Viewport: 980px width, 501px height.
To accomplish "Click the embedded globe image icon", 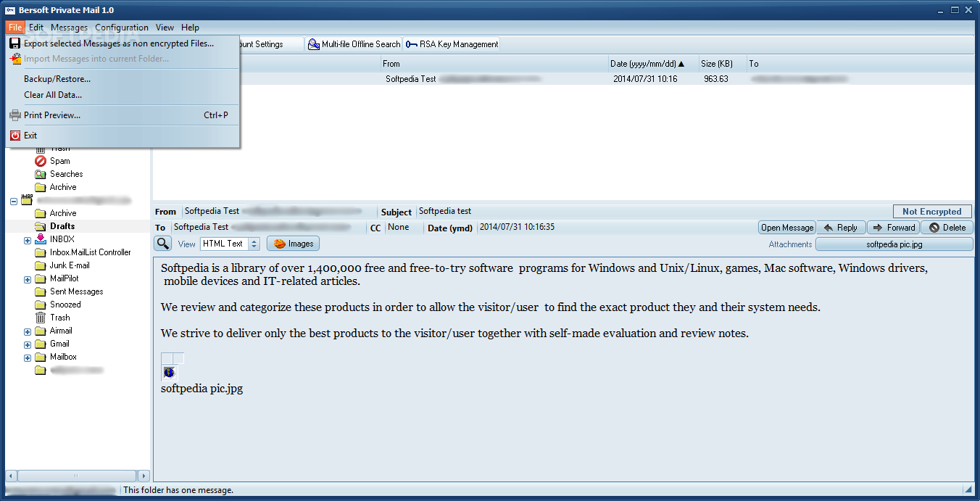I will pyautogui.click(x=169, y=373).
